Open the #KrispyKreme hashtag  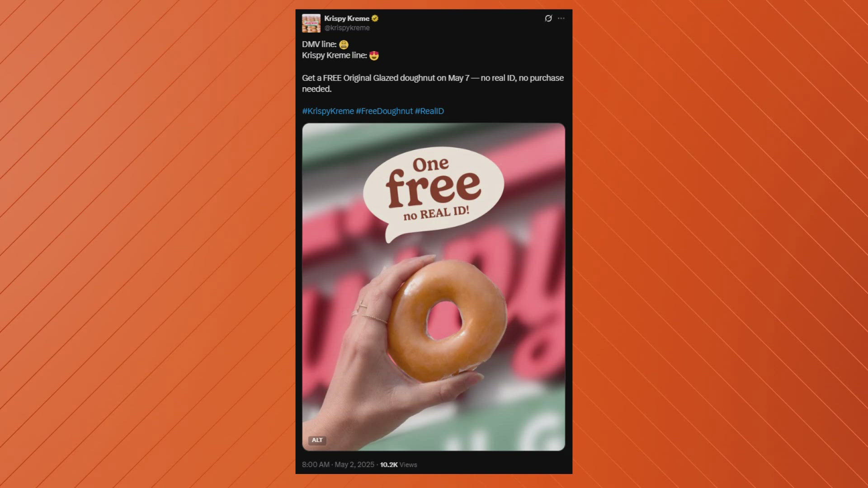(328, 111)
